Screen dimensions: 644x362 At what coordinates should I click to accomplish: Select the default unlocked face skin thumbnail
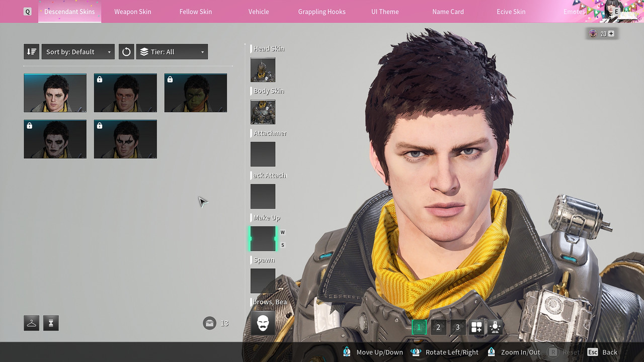click(x=55, y=93)
